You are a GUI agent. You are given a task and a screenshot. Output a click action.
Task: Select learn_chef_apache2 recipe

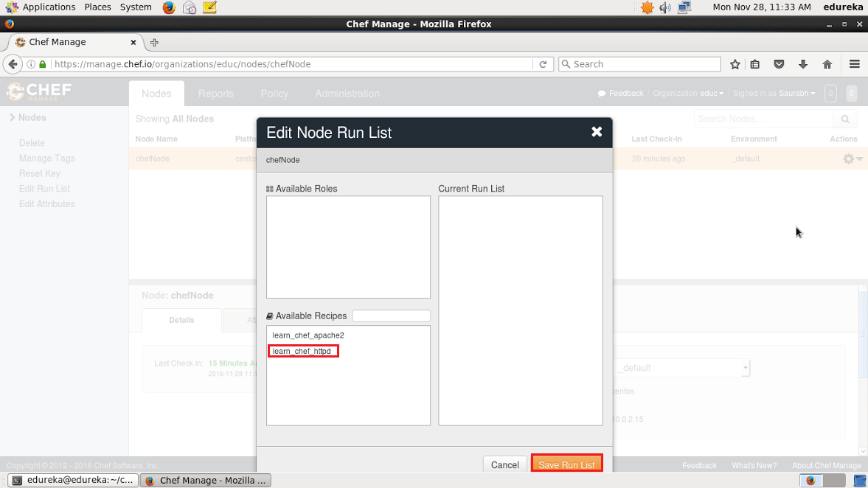[x=308, y=335]
